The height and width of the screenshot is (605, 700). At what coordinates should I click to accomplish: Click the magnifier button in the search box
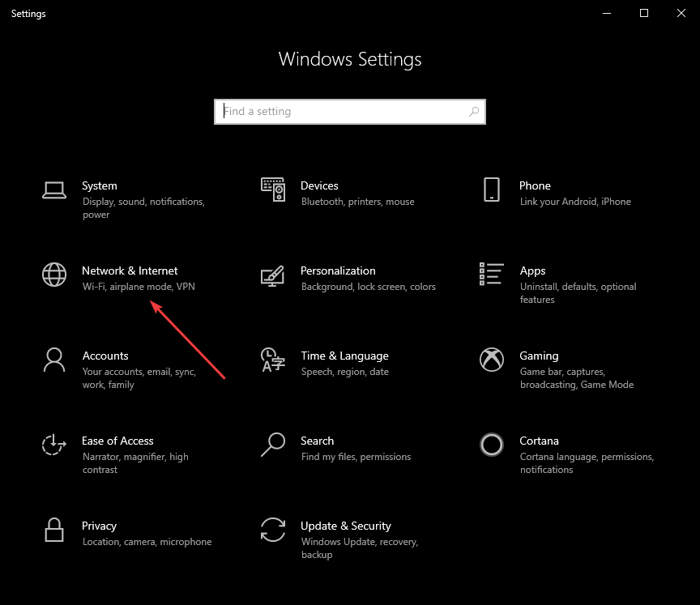(474, 112)
